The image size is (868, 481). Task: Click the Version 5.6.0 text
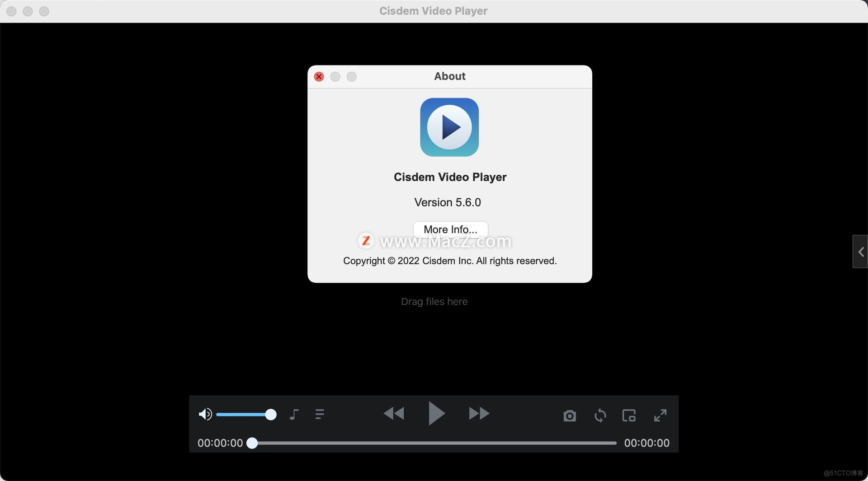click(448, 202)
